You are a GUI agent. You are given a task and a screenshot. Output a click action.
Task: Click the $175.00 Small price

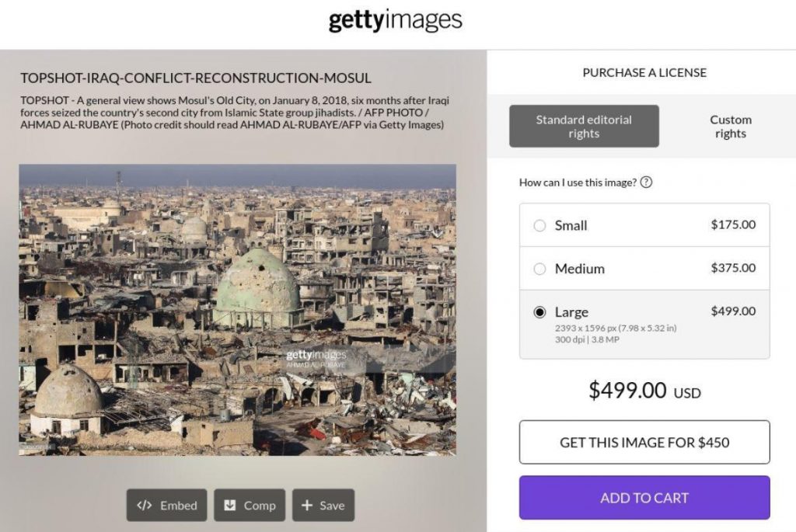coord(733,224)
